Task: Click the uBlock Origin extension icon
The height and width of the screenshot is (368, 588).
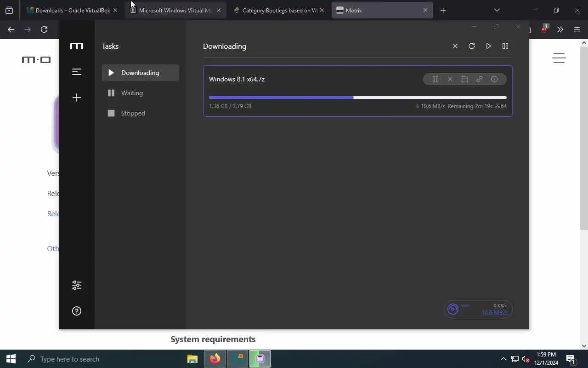Action: pyautogui.click(x=544, y=29)
